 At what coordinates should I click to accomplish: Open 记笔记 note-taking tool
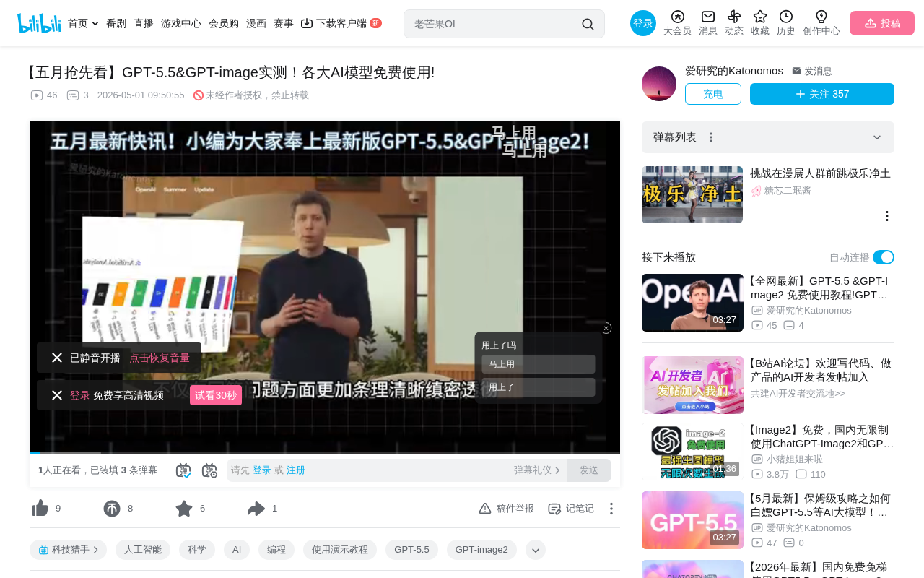(571, 509)
